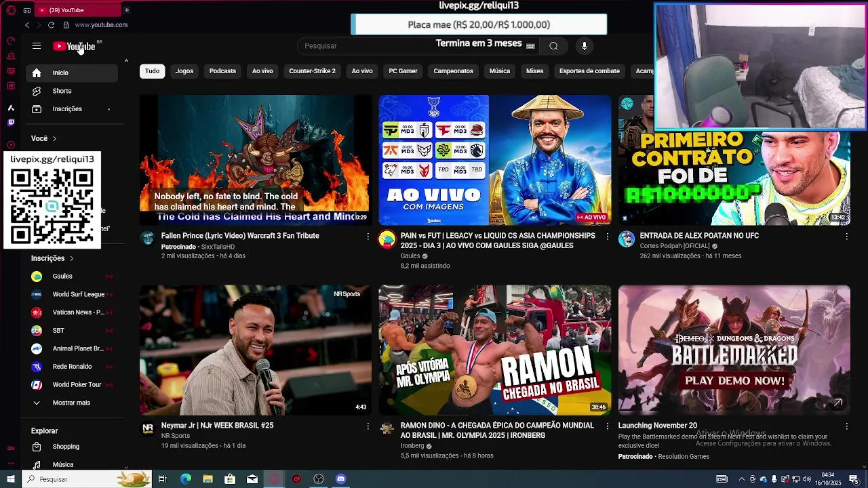Collapse sidebar with the up scroll arrow
The image size is (868, 488).
[x=126, y=61]
